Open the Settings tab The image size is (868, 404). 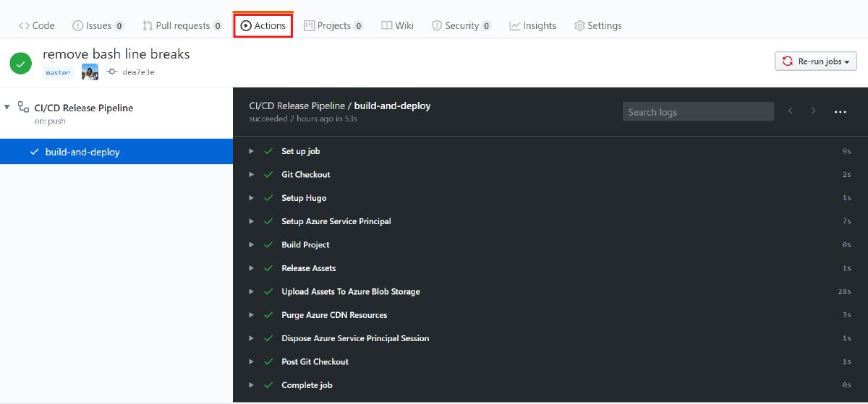pos(597,25)
